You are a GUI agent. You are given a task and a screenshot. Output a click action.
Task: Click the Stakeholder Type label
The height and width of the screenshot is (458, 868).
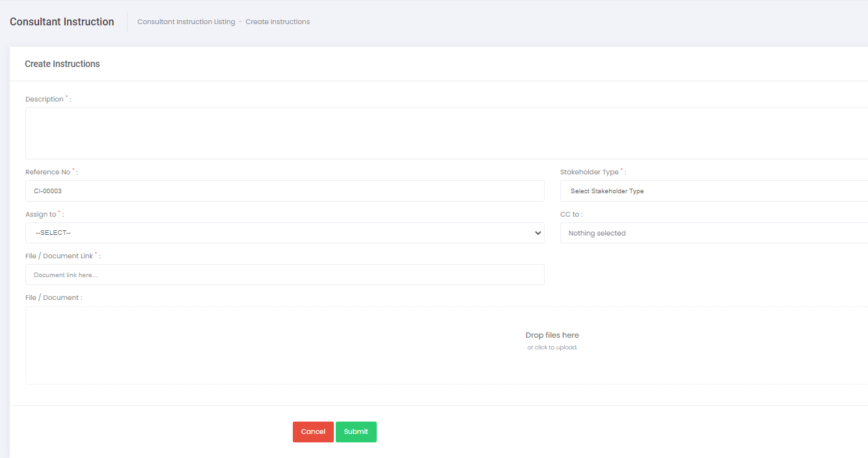589,172
